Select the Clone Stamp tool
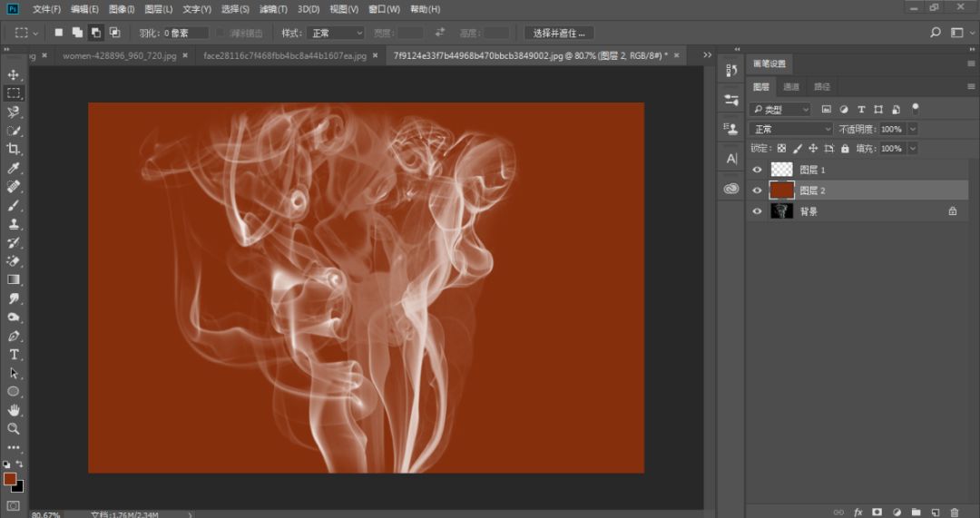 [13, 224]
